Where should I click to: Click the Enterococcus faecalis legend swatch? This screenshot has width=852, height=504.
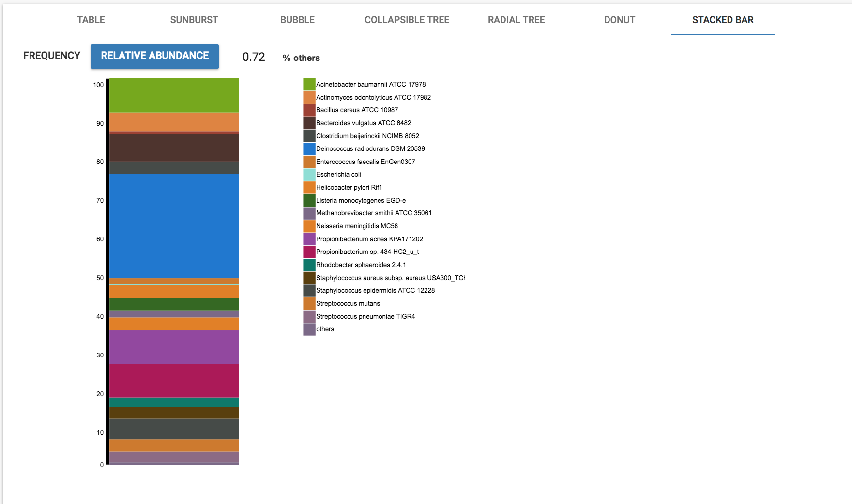309,162
